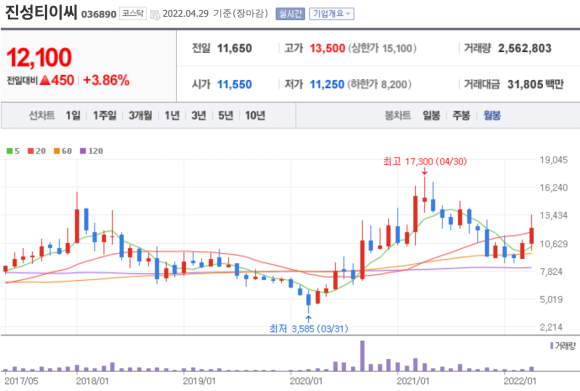Switch to the 주봉 candle chart

click(461, 116)
